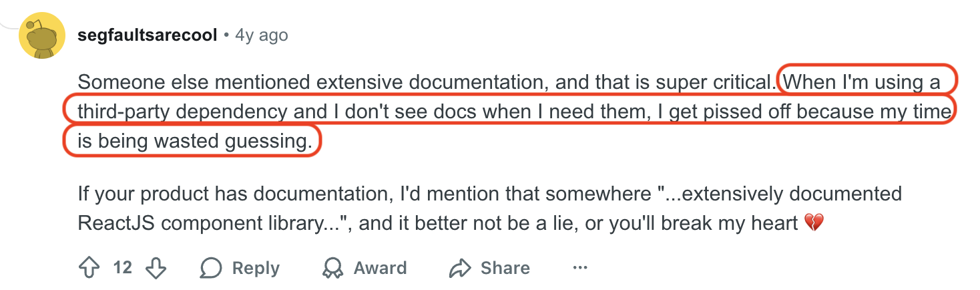This screenshot has width=980, height=290.
Task: Click the Reply text label
Action: point(256,269)
